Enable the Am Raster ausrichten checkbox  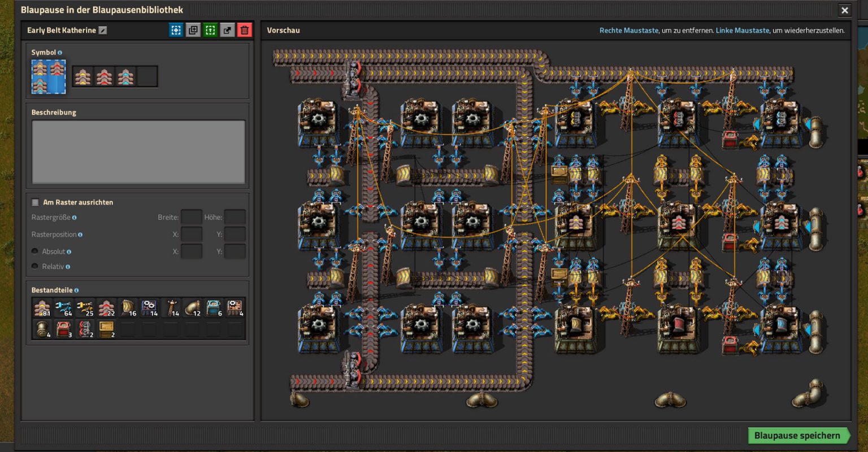35,202
